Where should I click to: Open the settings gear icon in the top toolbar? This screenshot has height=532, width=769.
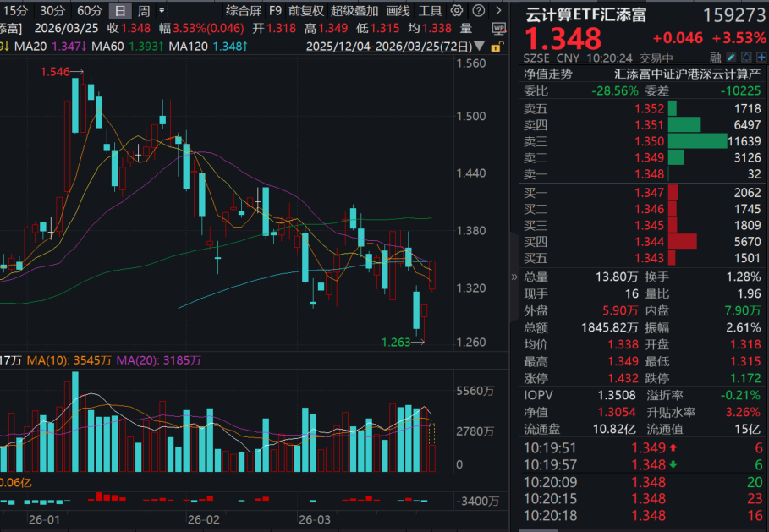(x=457, y=10)
